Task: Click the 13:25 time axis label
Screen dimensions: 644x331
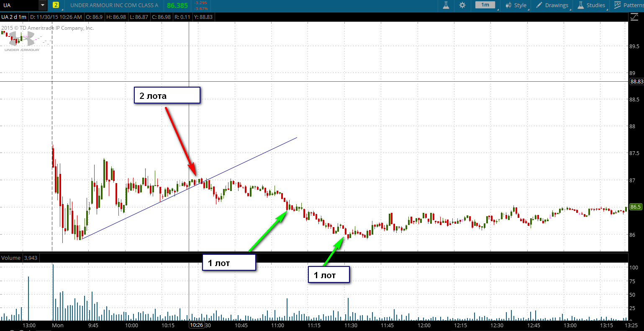Action: tap(631, 325)
